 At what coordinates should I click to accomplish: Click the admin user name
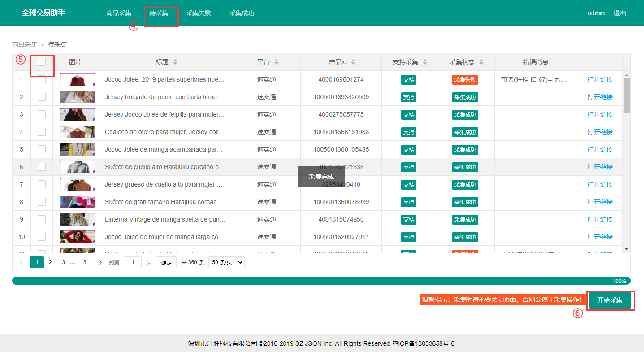pos(596,13)
